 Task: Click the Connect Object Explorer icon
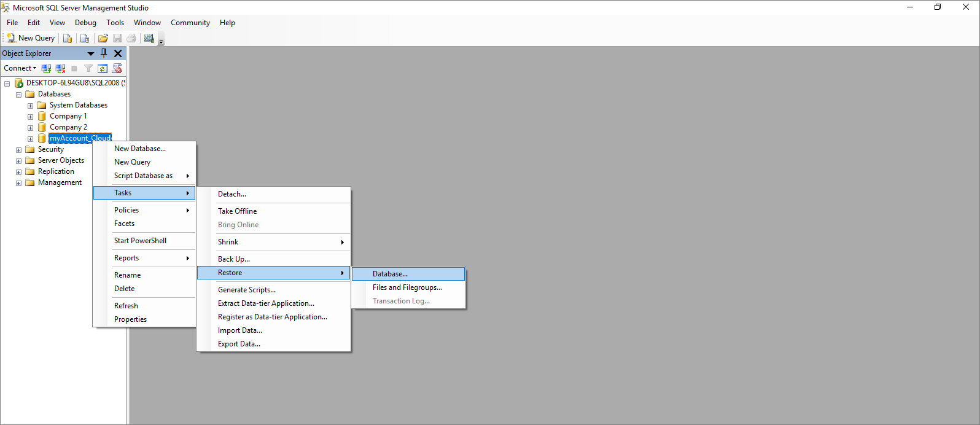pos(46,68)
